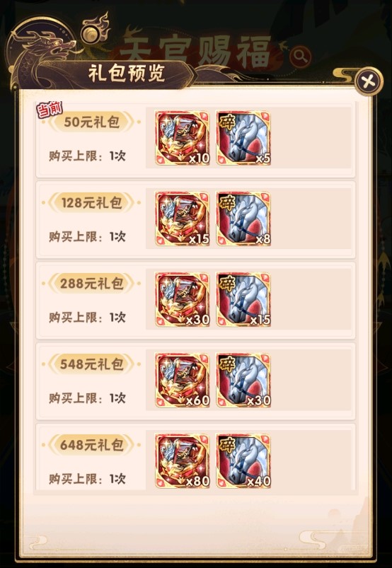
Task: Click the red chest icon showing x10
Action: [x=183, y=138]
